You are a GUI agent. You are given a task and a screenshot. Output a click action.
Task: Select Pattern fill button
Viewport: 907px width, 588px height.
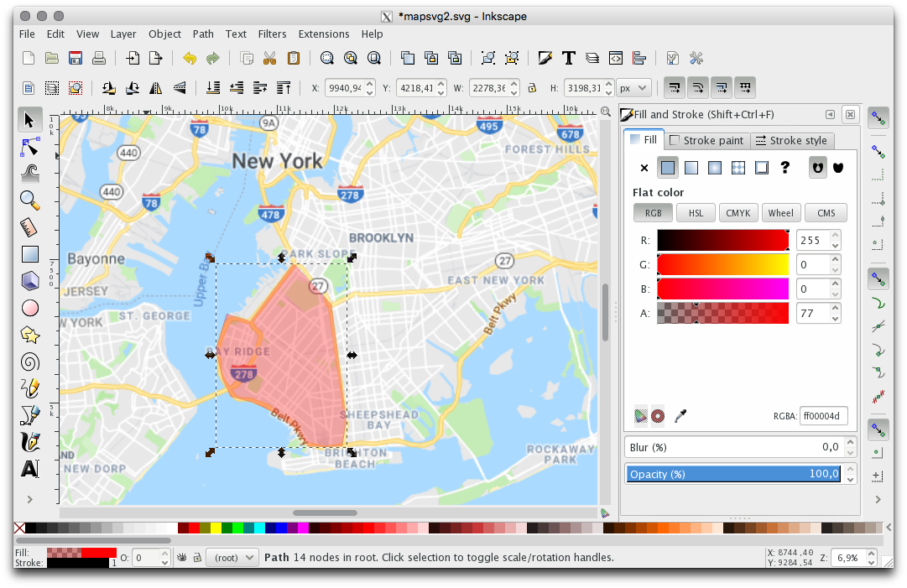point(738,168)
